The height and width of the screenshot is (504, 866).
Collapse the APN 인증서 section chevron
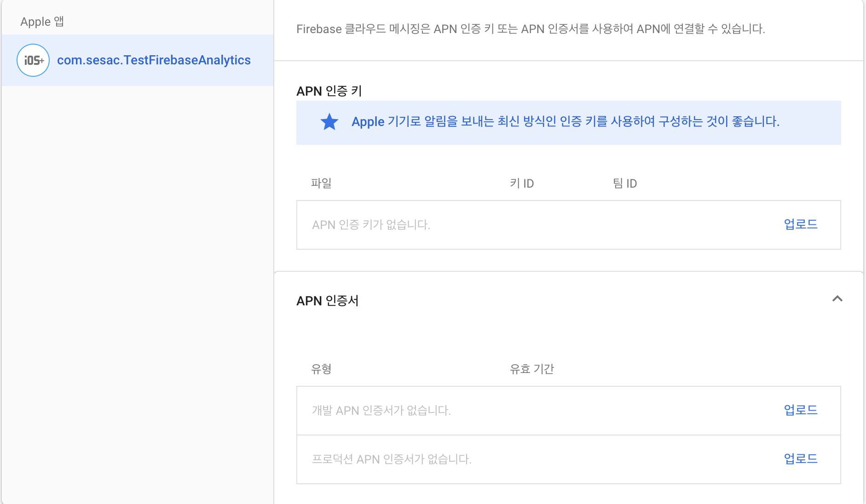pos(837,299)
